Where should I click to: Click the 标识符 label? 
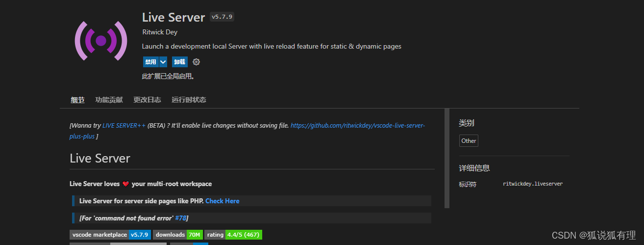468,184
